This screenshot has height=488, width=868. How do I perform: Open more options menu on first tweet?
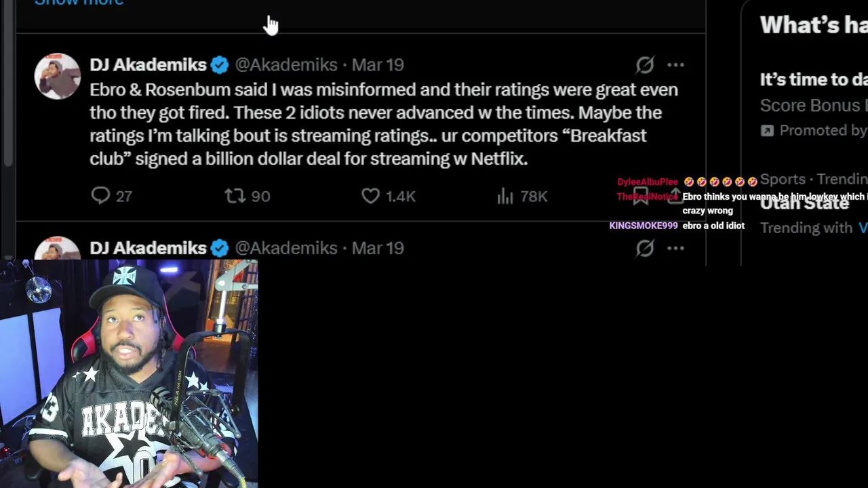coord(675,65)
